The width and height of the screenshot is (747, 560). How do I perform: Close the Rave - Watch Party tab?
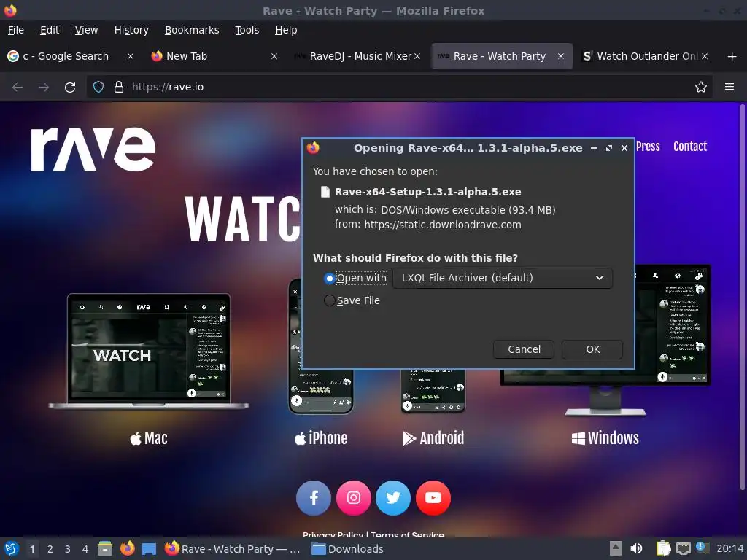click(561, 56)
